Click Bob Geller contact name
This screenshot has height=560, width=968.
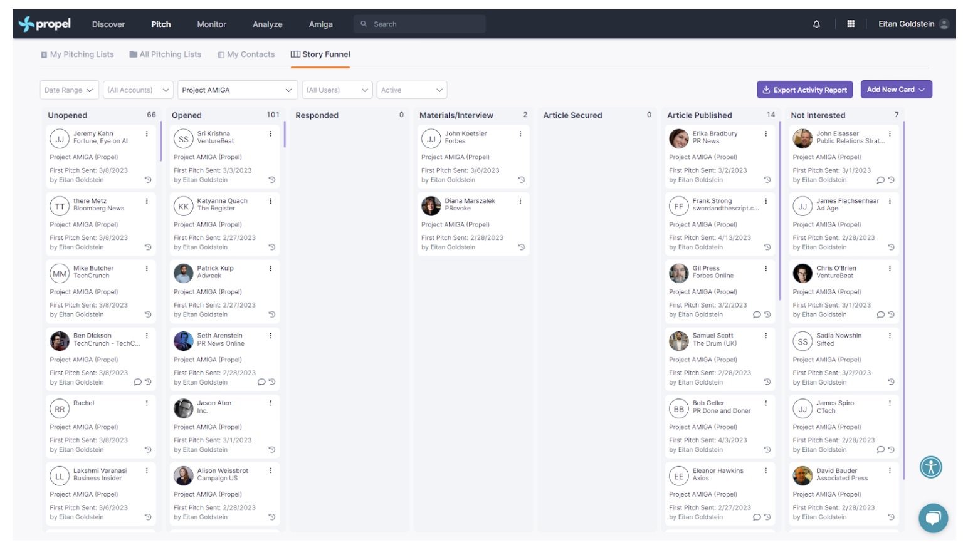(708, 403)
